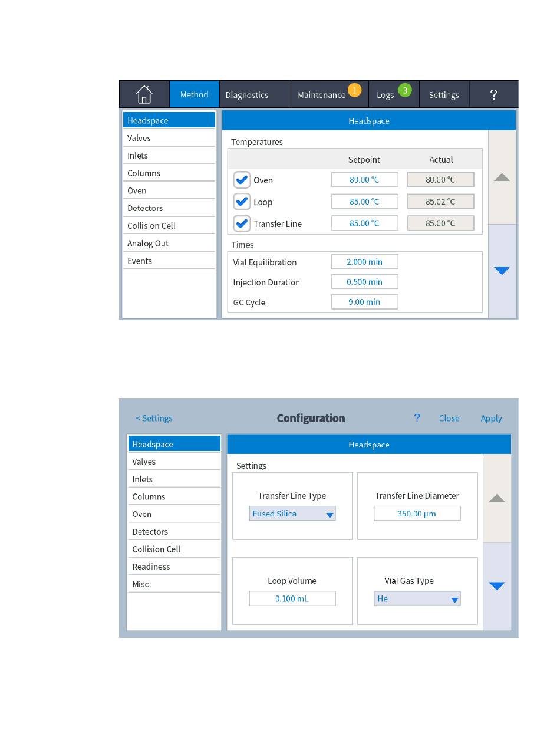Click the orange Maintenance notification badge
Viewport: 560px width, 747px height.
click(x=354, y=90)
